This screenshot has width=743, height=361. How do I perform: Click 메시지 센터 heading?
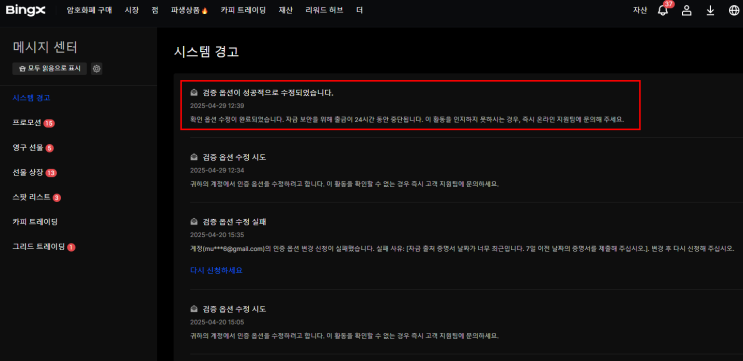[45, 47]
